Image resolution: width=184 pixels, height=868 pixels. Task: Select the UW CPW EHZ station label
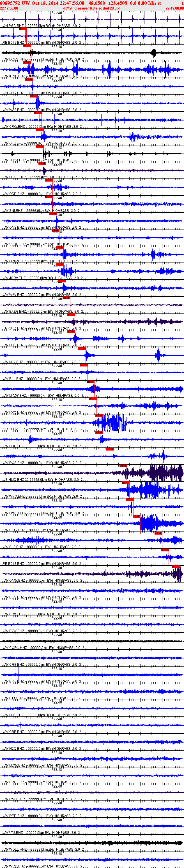pyautogui.click(x=42, y=127)
